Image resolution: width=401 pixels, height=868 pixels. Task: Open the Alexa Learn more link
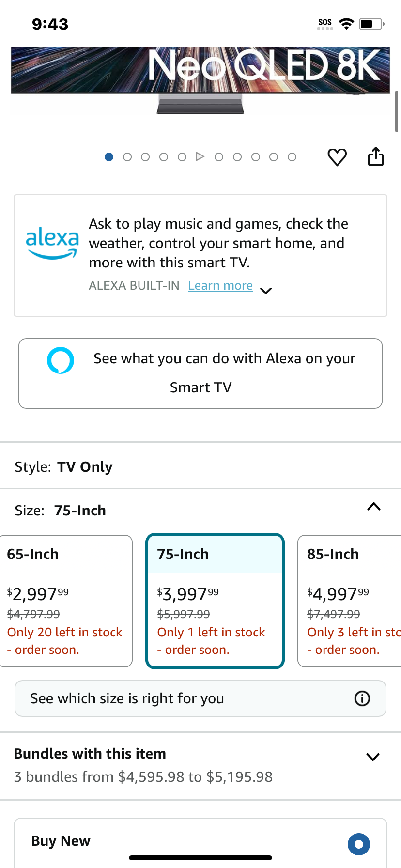tap(220, 286)
